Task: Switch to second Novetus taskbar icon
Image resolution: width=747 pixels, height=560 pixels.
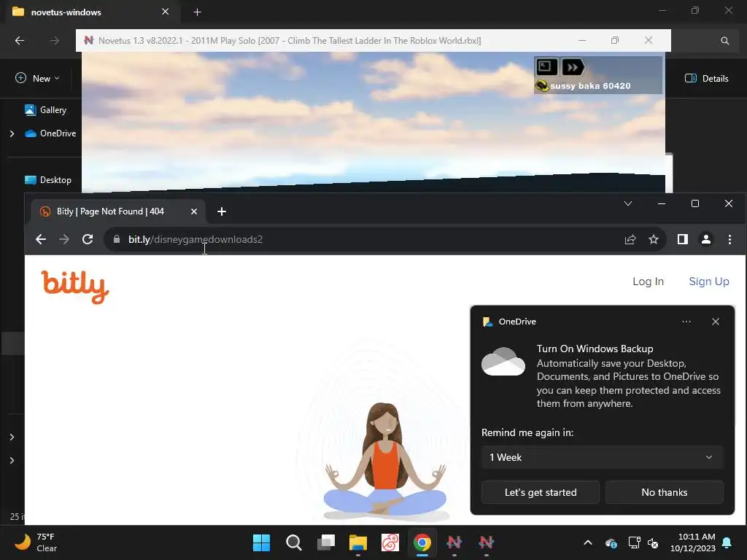Action: (487, 542)
